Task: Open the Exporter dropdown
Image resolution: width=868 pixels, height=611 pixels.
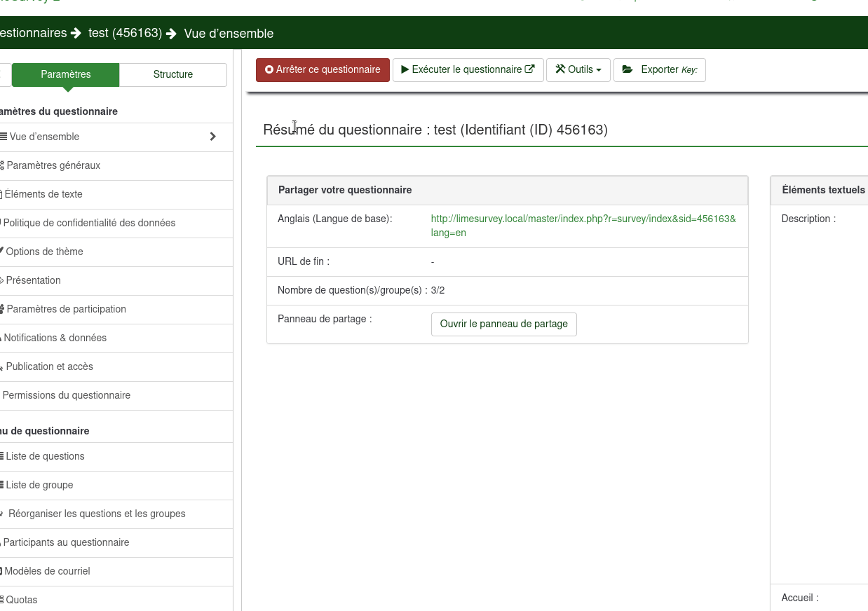Action: (659, 70)
